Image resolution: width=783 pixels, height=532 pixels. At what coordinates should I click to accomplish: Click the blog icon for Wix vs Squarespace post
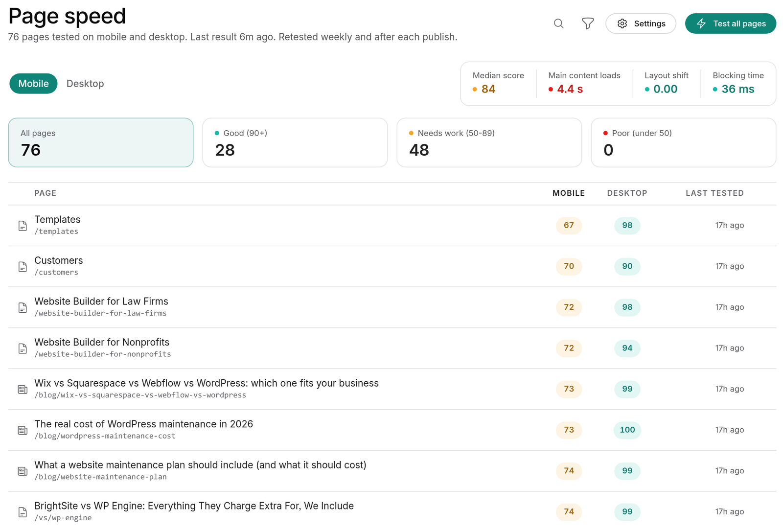[x=23, y=389]
